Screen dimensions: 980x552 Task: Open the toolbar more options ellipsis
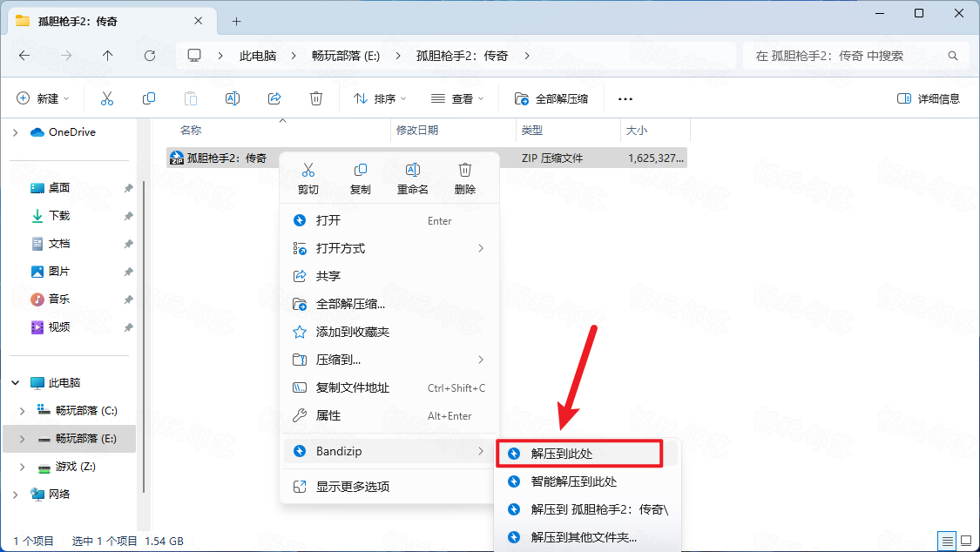pyautogui.click(x=625, y=98)
